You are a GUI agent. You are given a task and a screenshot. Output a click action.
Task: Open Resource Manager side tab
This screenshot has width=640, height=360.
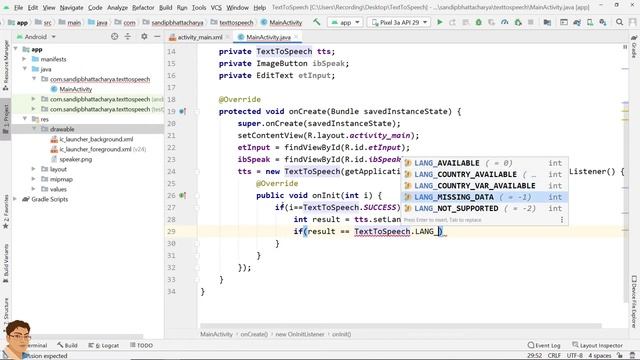pyautogui.click(x=6, y=65)
